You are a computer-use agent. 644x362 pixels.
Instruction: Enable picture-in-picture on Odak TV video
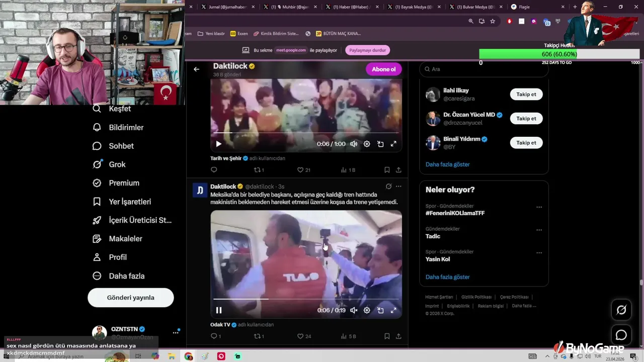[x=380, y=310]
